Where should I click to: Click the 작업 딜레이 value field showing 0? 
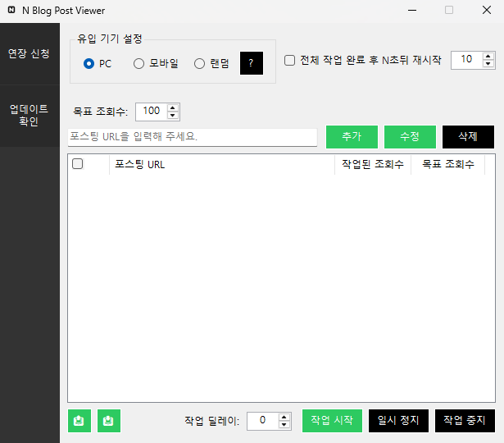262,421
